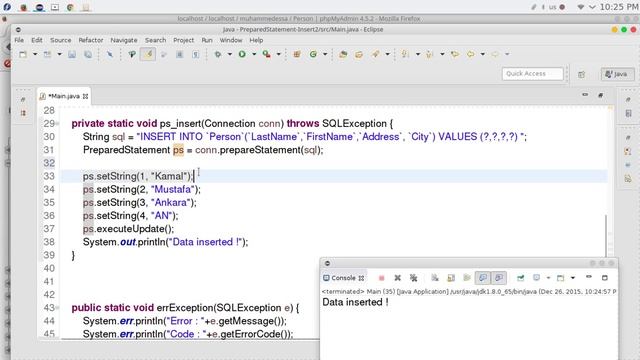The width and height of the screenshot is (640, 360).
Task: Click the Open Perspective icon
Action: tap(582, 74)
